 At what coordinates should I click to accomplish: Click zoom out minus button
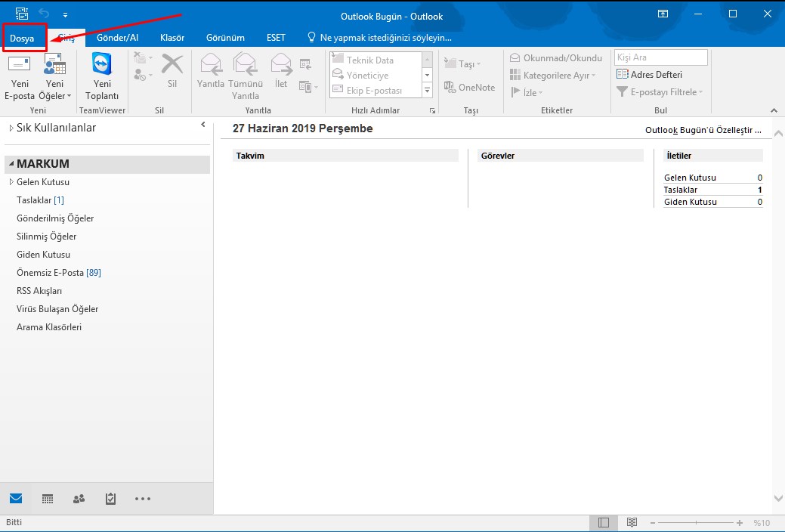pyautogui.click(x=652, y=522)
